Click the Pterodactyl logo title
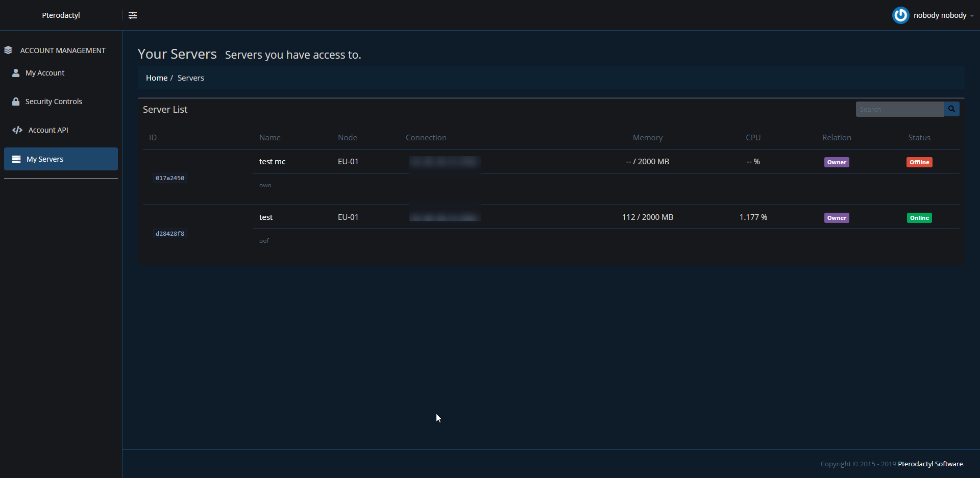The height and width of the screenshot is (478, 980). tap(61, 15)
